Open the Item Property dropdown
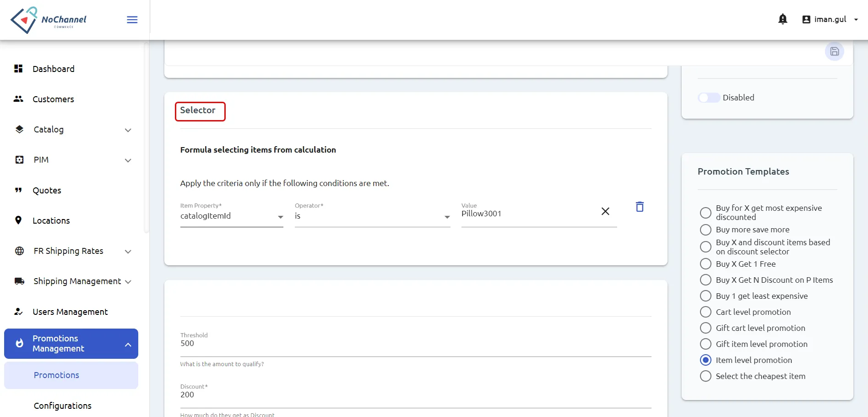Viewport: 868px width, 417px height. (232, 216)
